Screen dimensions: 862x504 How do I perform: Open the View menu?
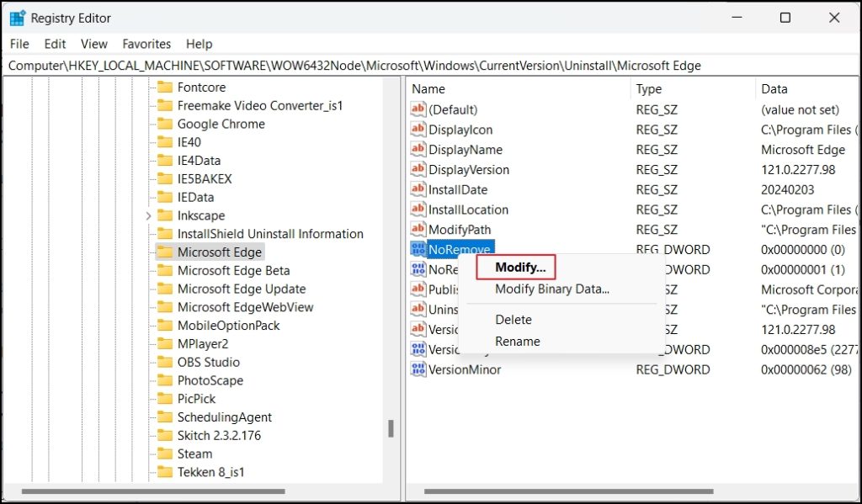93,43
